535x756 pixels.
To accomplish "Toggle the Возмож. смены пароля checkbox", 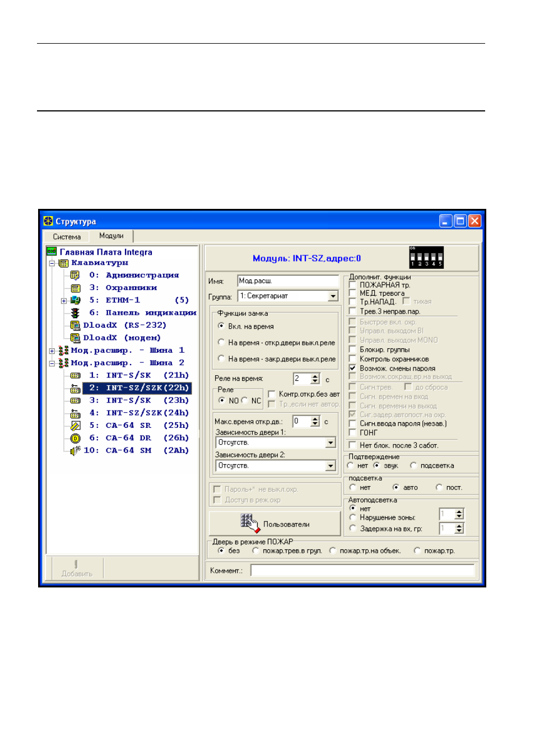I will click(352, 368).
